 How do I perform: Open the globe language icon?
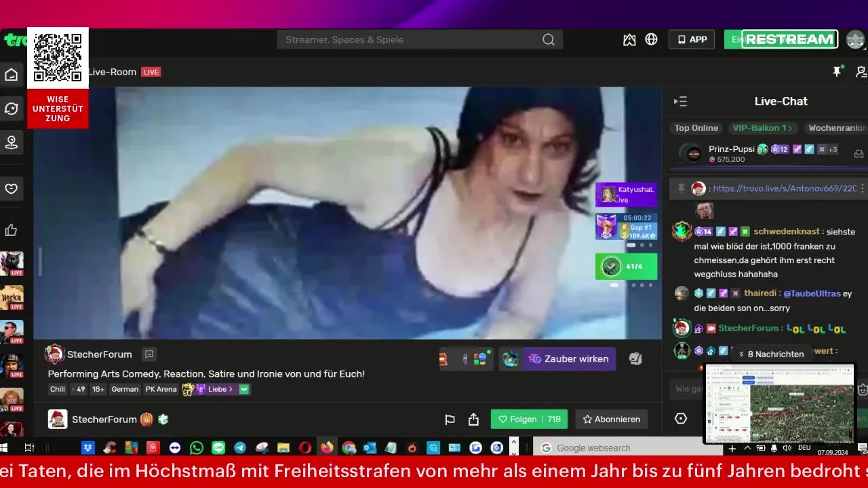tap(651, 39)
